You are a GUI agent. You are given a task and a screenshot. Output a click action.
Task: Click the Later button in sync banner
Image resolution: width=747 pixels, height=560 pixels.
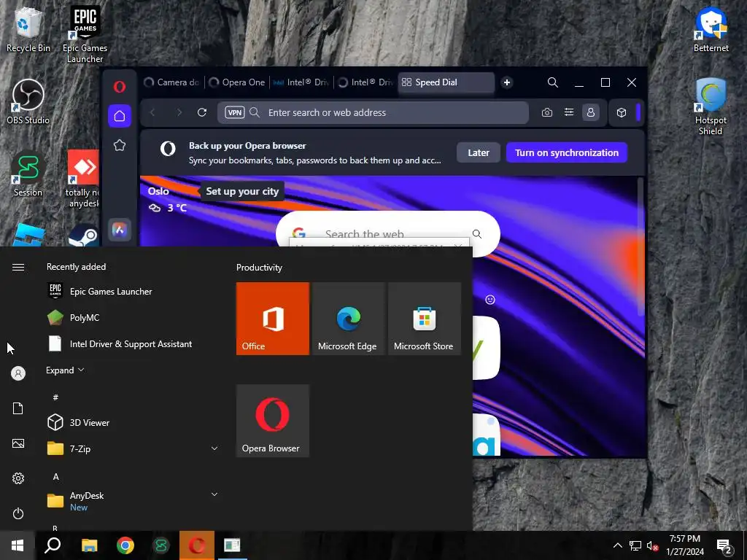click(x=479, y=152)
